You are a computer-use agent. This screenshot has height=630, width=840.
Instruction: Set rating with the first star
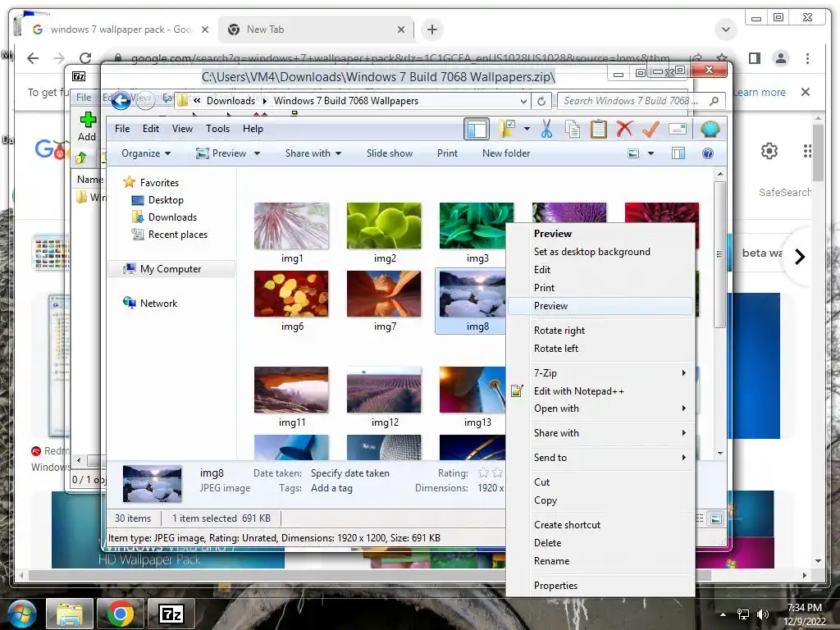(x=483, y=472)
